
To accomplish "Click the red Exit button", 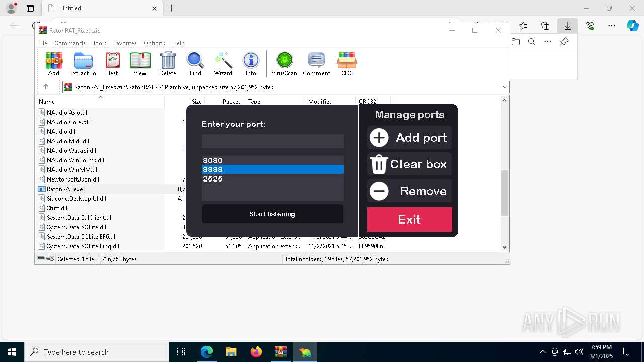I will (x=410, y=219).
